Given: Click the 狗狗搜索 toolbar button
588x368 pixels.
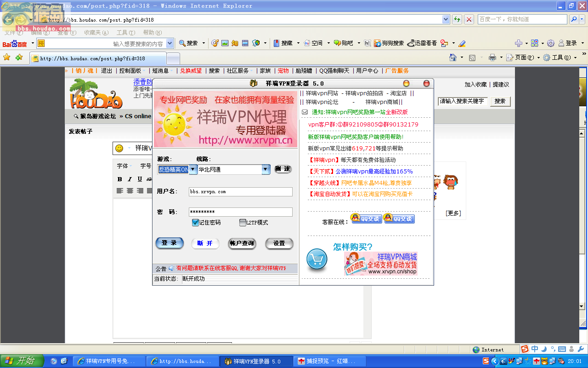Looking at the screenshot, I should (x=389, y=43).
